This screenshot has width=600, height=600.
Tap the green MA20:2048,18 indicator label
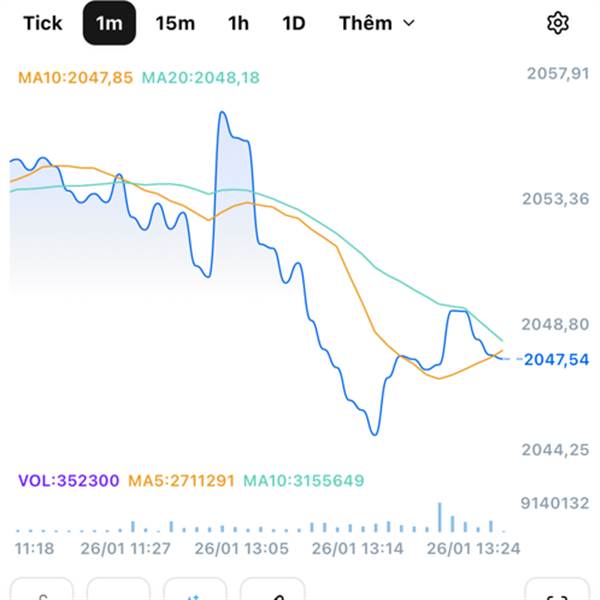[x=201, y=76]
